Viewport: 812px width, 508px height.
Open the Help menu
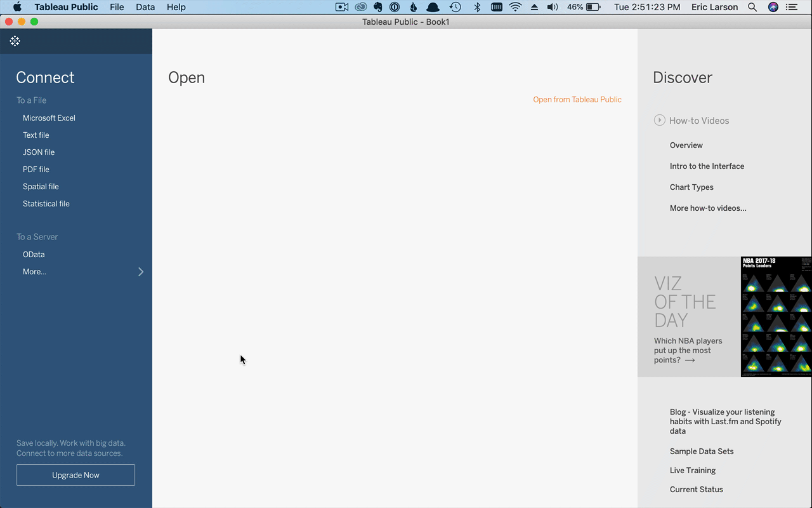[x=176, y=7]
